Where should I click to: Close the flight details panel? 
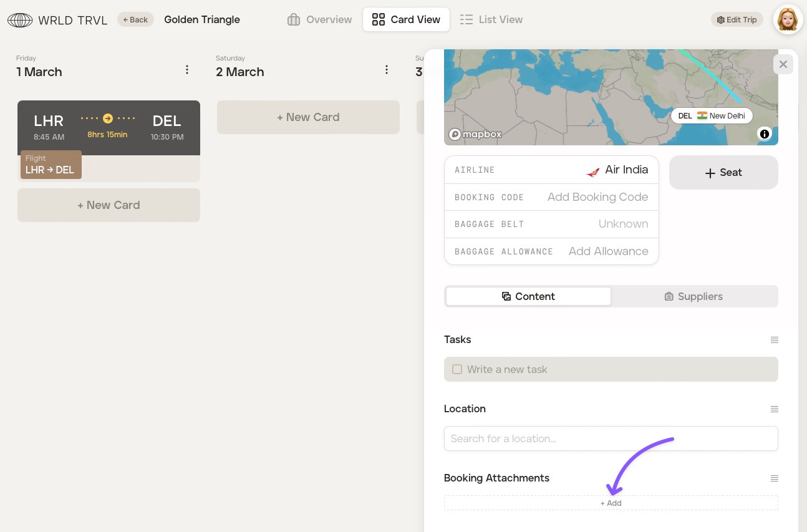[783, 64]
